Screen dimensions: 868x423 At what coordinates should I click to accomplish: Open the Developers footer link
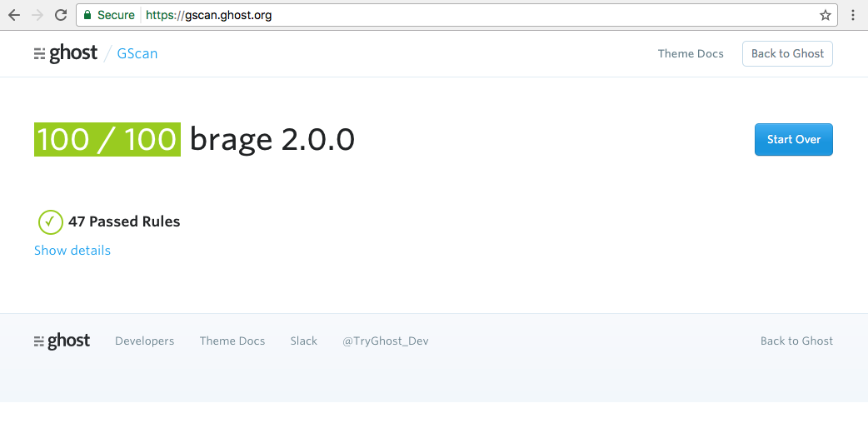(144, 341)
